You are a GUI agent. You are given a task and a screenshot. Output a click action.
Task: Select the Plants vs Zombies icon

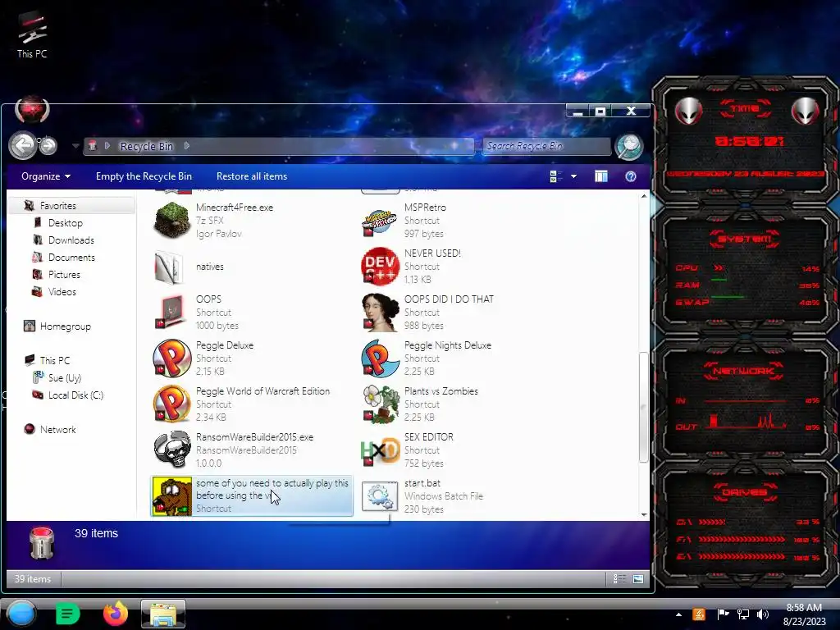(380, 404)
